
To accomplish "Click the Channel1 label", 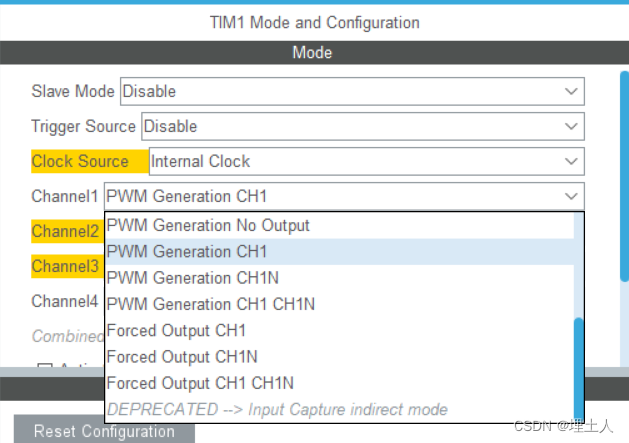I will pyautogui.click(x=65, y=196).
